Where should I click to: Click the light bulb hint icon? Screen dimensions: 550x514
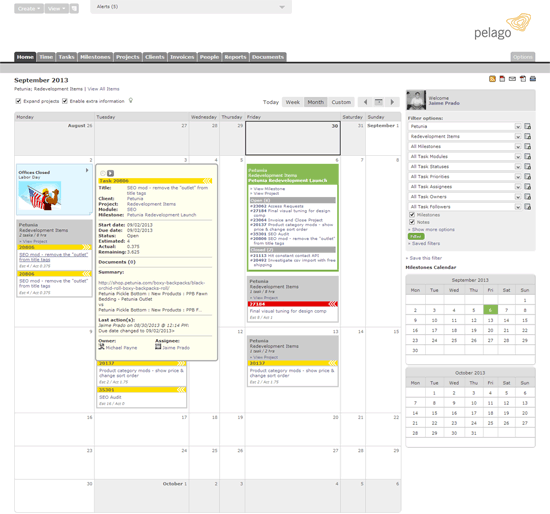[130, 101]
